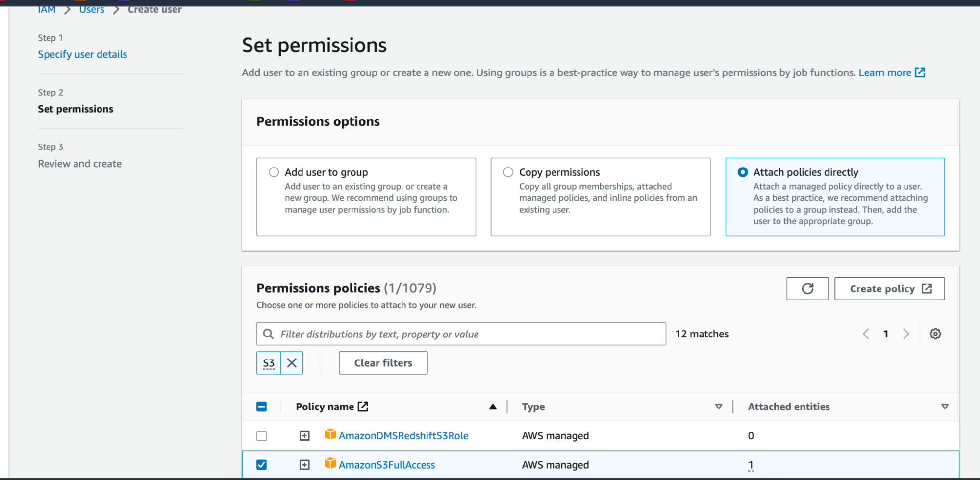Image resolution: width=980 pixels, height=480 pixels.
Task: Go to next page of policies
Action: (x=905, y=334)
